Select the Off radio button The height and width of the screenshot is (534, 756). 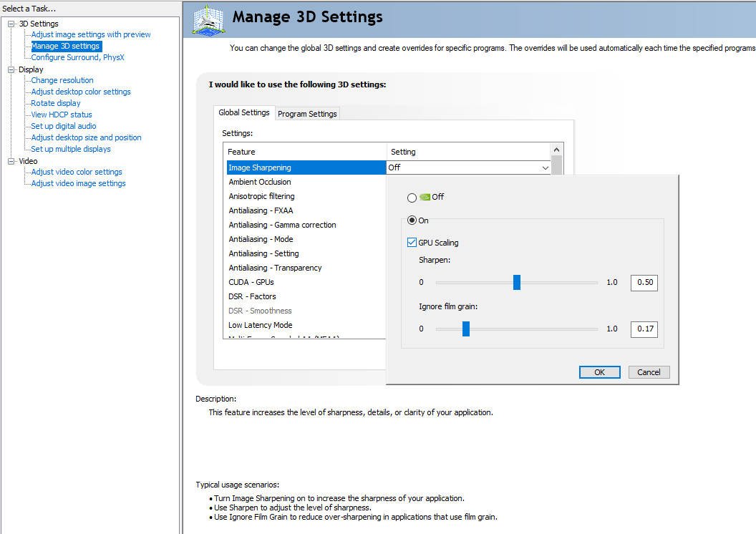point(412,198)
